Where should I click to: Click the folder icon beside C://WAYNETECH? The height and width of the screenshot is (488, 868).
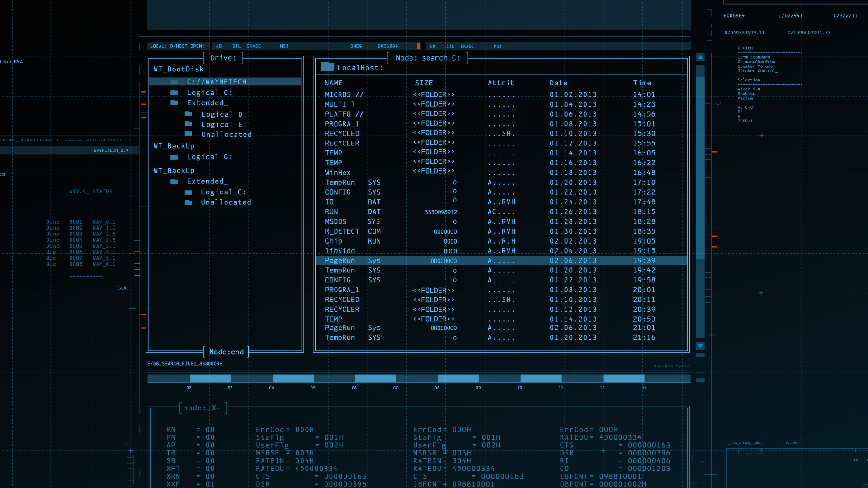pyautogui.click(x=174, y=82)
